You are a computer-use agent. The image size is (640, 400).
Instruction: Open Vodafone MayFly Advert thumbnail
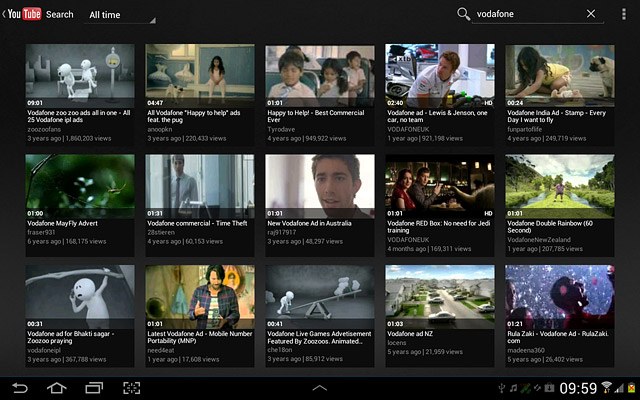pos(80,186)
